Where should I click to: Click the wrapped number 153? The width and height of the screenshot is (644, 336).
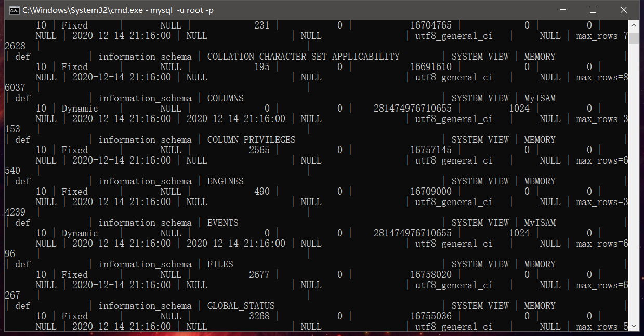[x=12, y=129]
